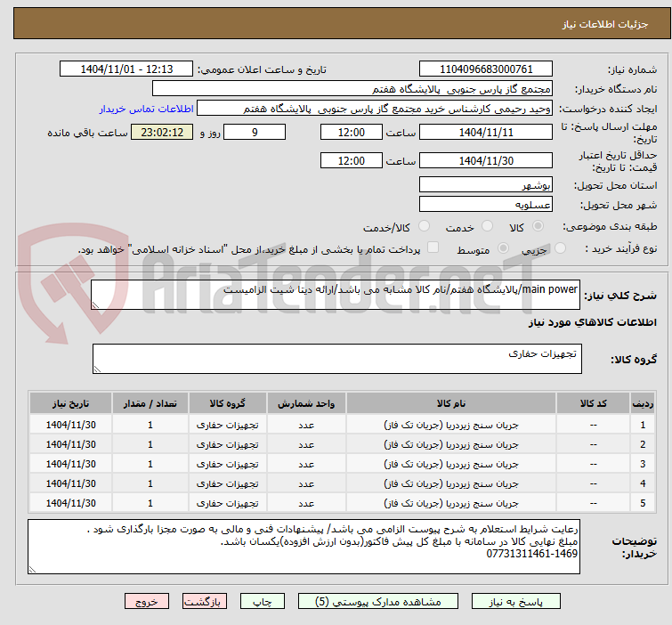Select the خدمت radio button

pyautogui.click(x=487, y=226)
